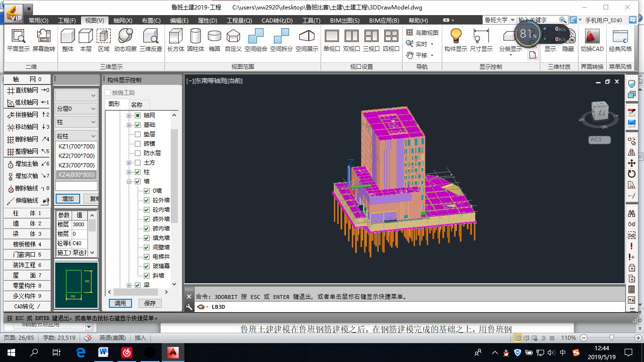Click the 保存 save button

[150, 303]
